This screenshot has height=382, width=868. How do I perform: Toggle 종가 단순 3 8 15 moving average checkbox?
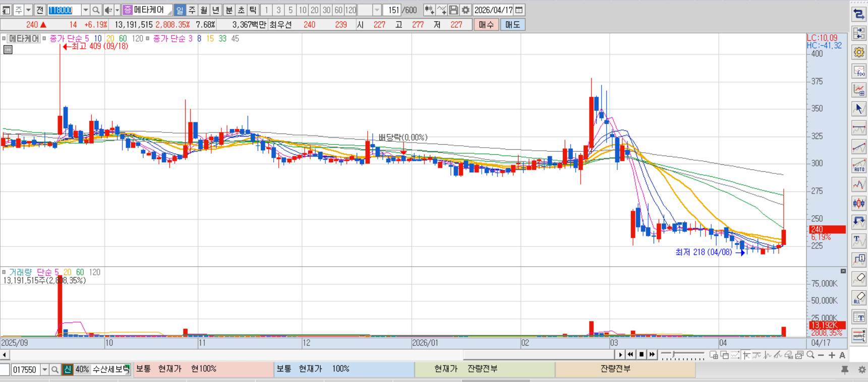(x=148, y=38)
